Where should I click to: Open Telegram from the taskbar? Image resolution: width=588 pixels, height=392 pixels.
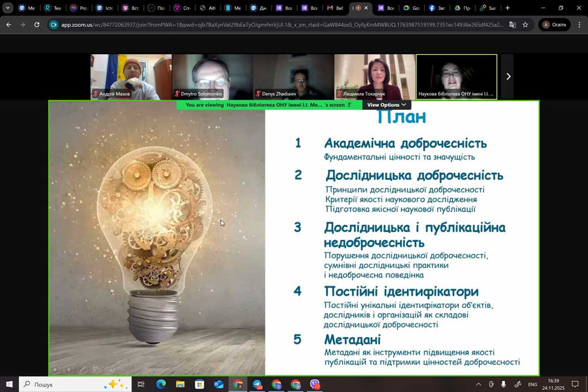tap(257, 385)
